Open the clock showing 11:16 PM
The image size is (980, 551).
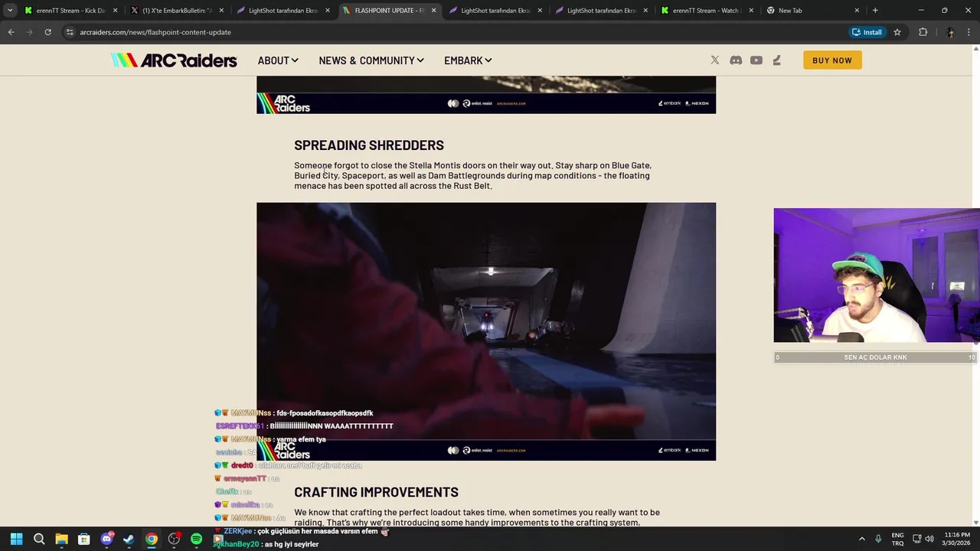click(x=957, y=539)
